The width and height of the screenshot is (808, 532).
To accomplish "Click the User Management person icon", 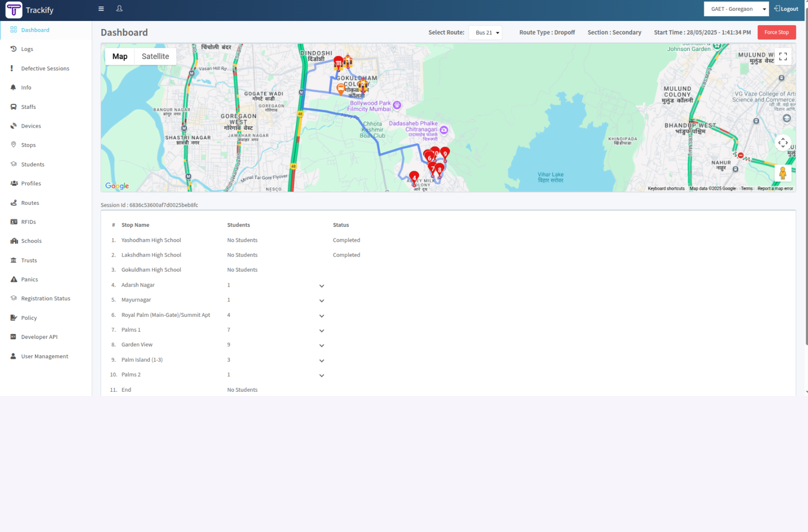I will 13,356.
